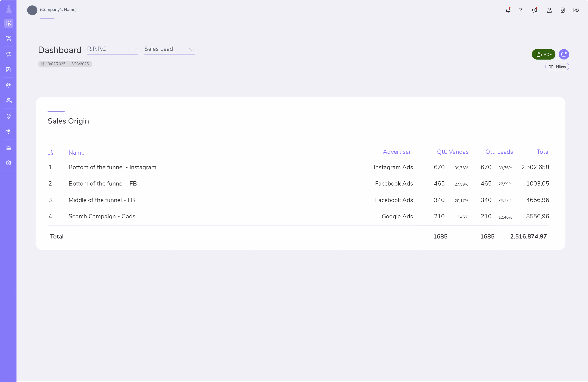Click the grand total 2.516.874,97
This screenshot has width=588, height=382.
[x=528, y=237]
